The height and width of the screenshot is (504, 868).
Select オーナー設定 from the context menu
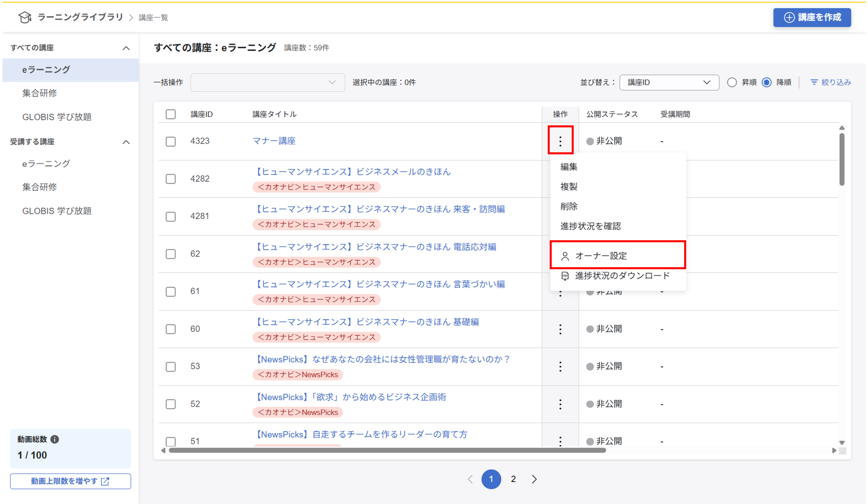[617, 256]
